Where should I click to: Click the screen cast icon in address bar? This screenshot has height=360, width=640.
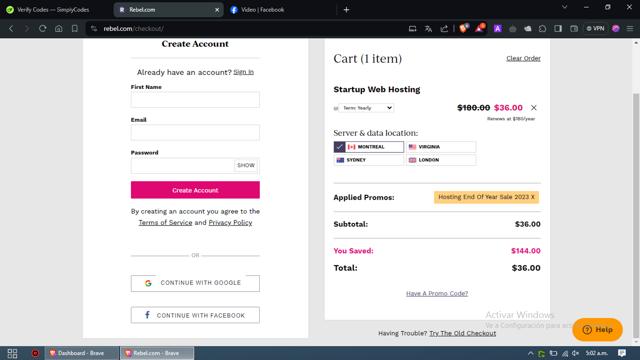pyautogui.click(x=412, y=29)
